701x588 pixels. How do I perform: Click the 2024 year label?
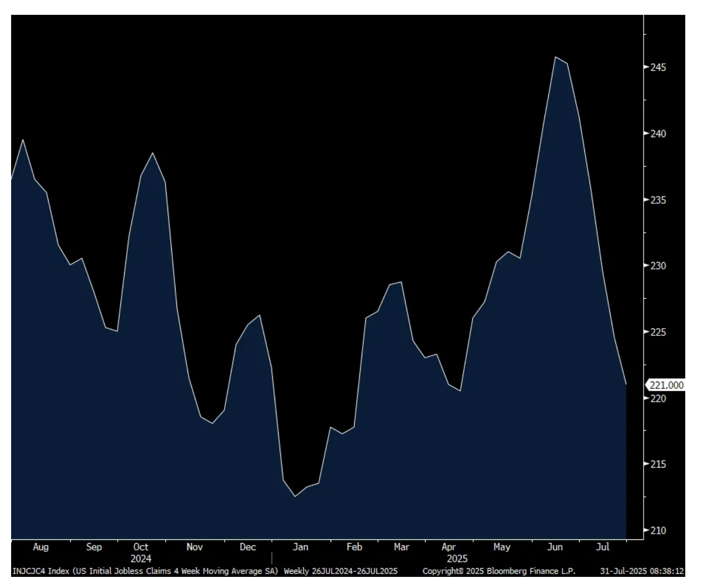[141, 558]
